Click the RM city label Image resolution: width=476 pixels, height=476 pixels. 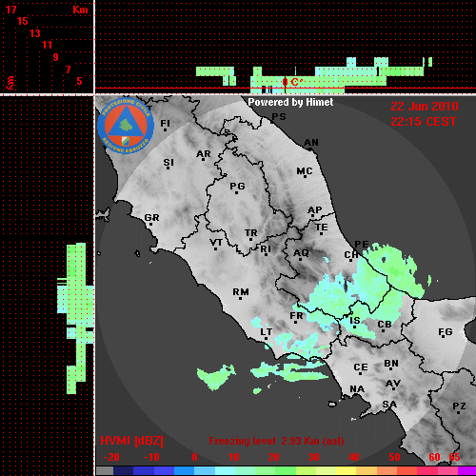(241, 292)
